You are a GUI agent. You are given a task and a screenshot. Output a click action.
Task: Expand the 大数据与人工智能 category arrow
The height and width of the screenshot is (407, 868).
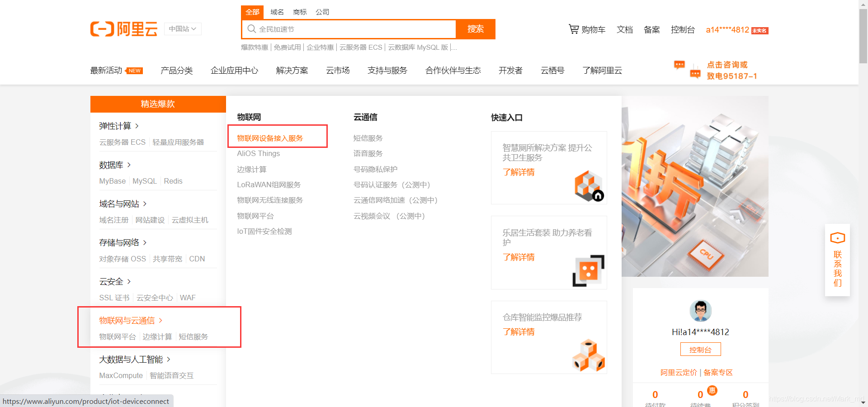click(169, 359)
